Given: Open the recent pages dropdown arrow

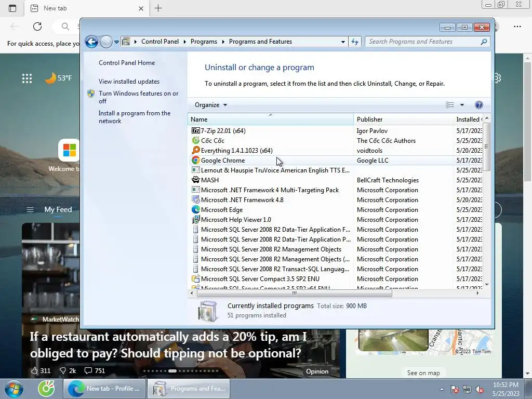Looking at the screenshot, I should (x=116, y=42).
